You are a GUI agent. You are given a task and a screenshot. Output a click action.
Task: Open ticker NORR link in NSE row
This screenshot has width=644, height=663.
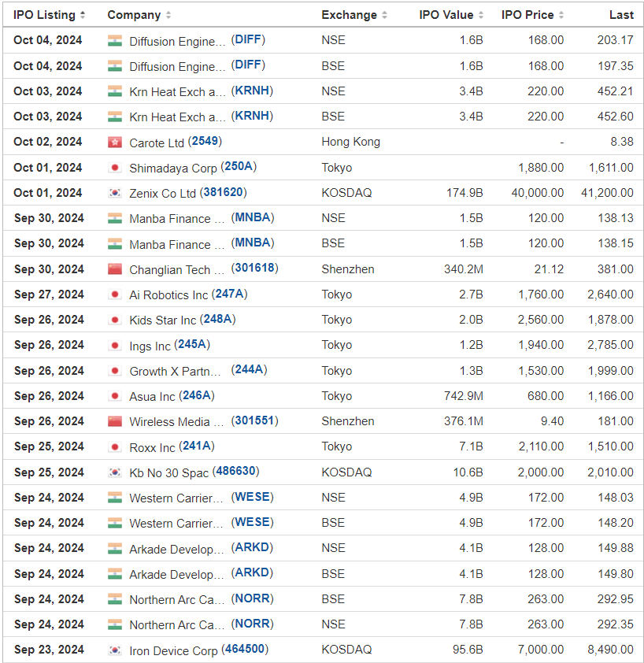pos(253,624)
